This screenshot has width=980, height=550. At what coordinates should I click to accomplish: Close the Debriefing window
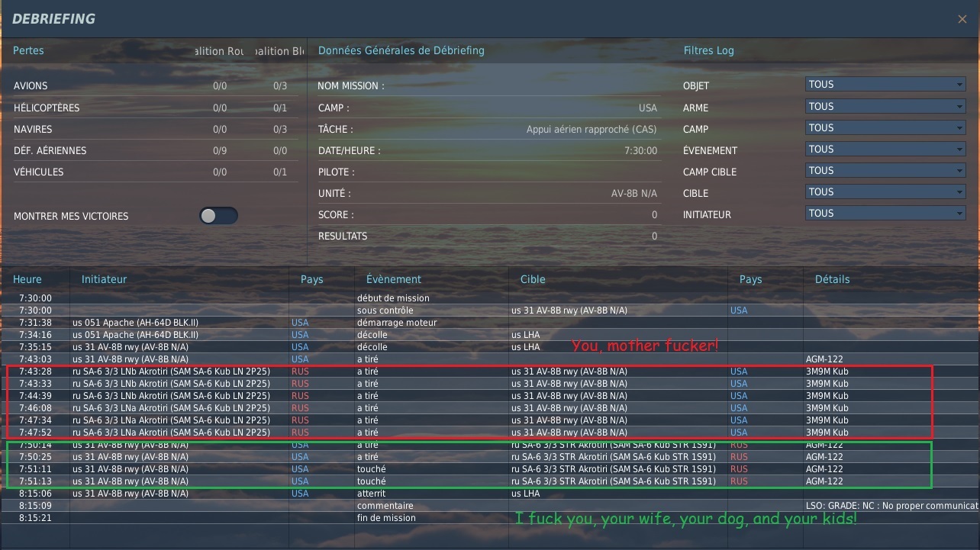(962, 20)
